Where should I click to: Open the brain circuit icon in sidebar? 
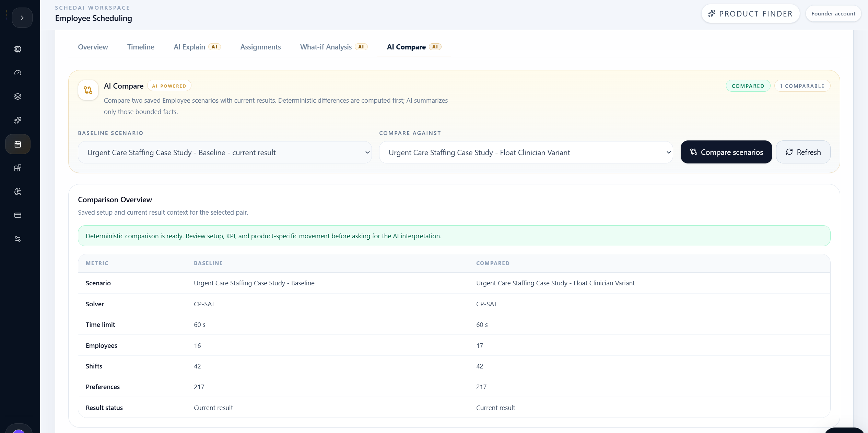tap(18, 192)
